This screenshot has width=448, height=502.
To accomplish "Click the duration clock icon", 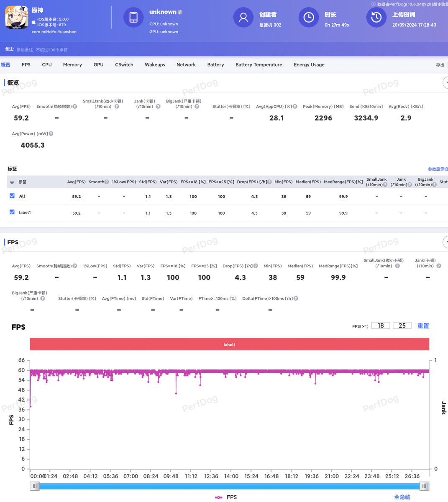I will [x=308, y=18].
